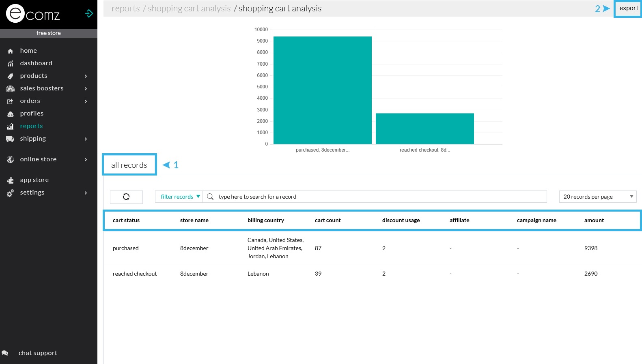The image size is (642, 364).
Task: Click the shipping truck icon
Action: point(10,139)
